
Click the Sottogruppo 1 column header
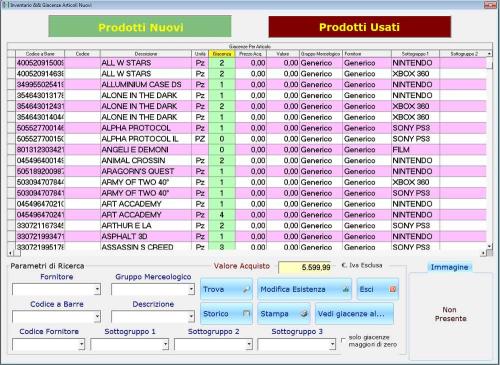pos(415,54)
